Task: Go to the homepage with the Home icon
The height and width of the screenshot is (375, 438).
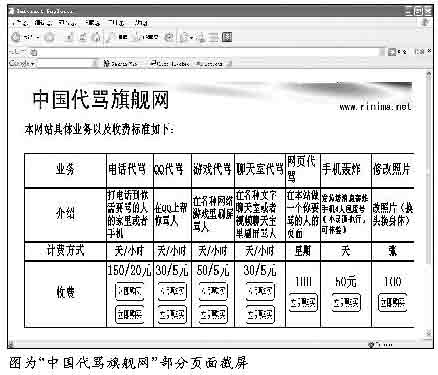Action: [x=97, y=37]
